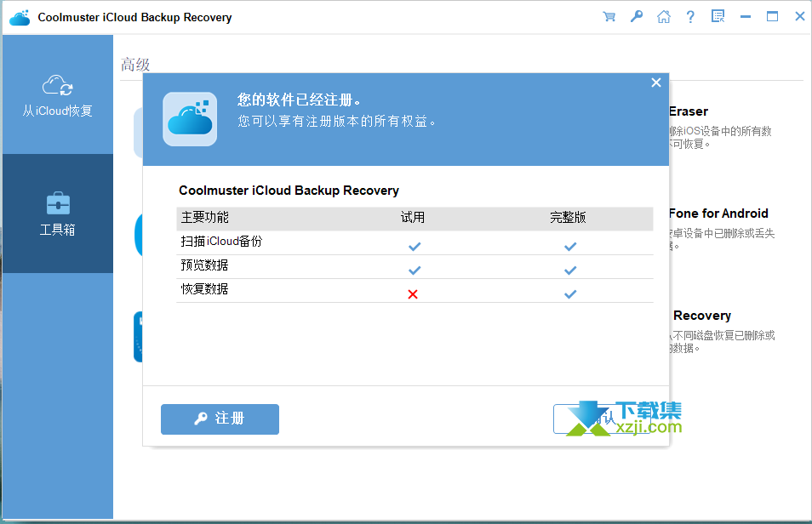Click the 您可以享有注册版本的所有权益 subtitle
The height and width of the screenshot is (524, 812).
[337, 121]
